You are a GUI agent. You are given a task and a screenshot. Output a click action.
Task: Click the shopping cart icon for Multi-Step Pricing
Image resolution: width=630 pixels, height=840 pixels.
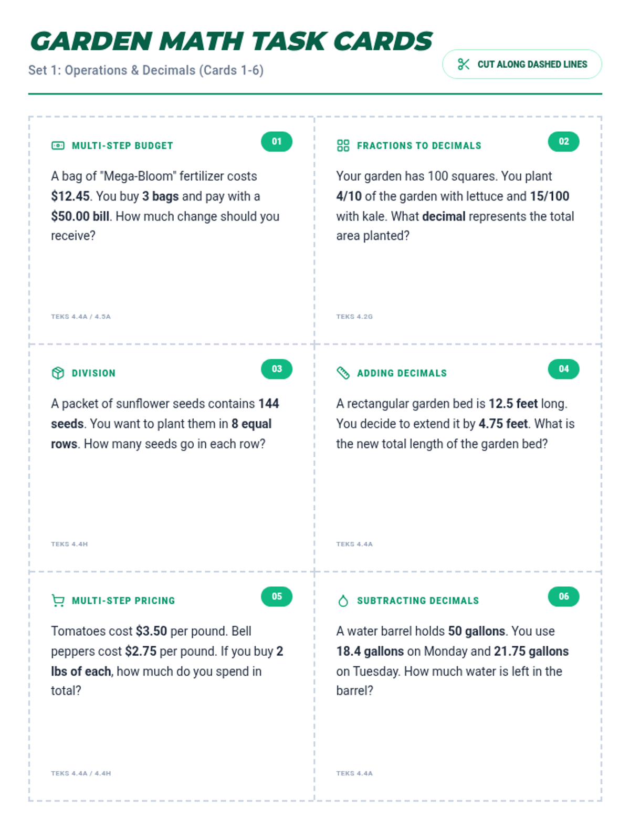(58, 600)
